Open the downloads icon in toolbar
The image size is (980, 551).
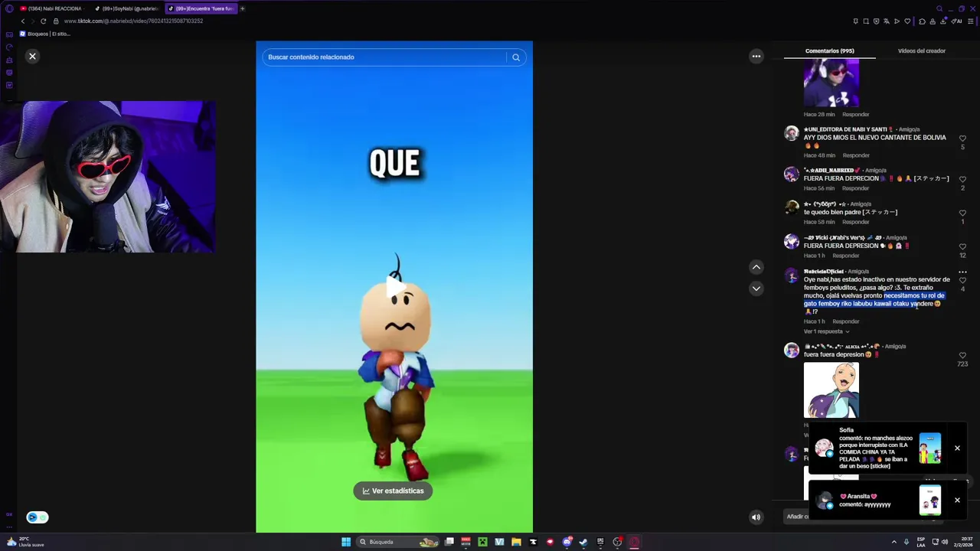(x=943, y=21)
